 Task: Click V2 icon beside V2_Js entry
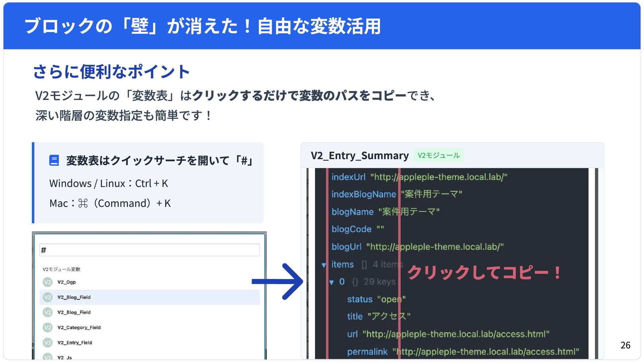pyautogui.click(x=48, y=357)
